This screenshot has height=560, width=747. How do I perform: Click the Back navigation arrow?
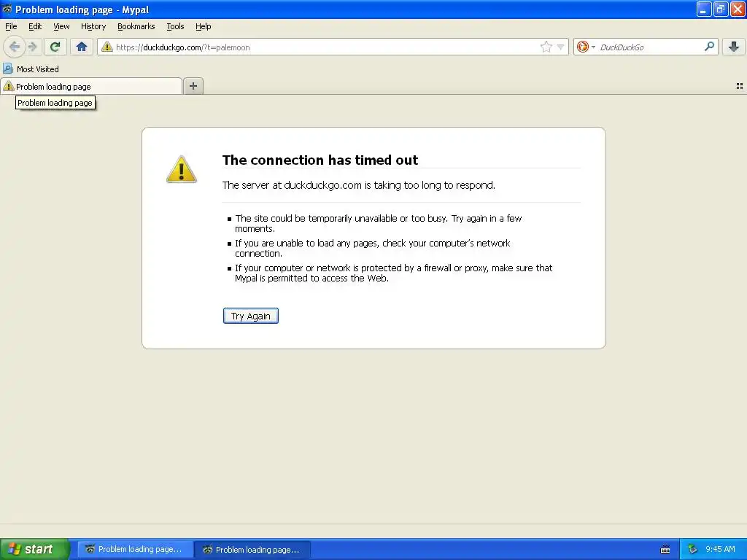point(15,47)
